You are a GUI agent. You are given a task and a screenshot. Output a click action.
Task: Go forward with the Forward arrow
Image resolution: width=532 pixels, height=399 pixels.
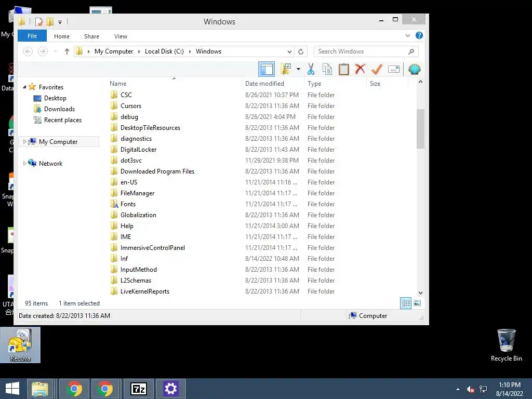click(43, 51)
